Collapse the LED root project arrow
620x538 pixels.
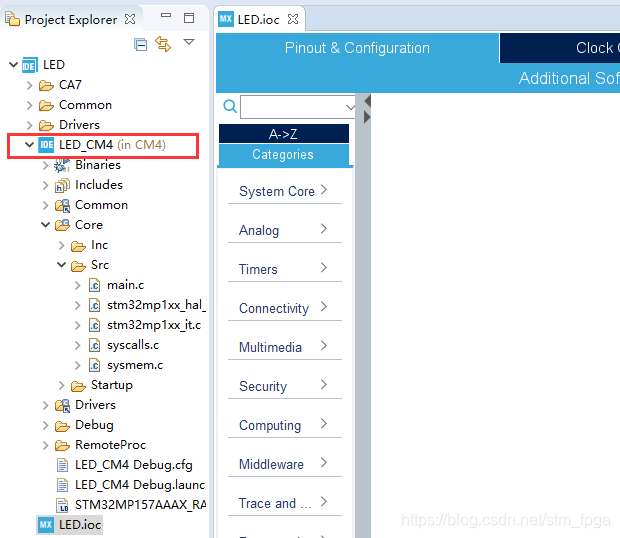[13, 64]
